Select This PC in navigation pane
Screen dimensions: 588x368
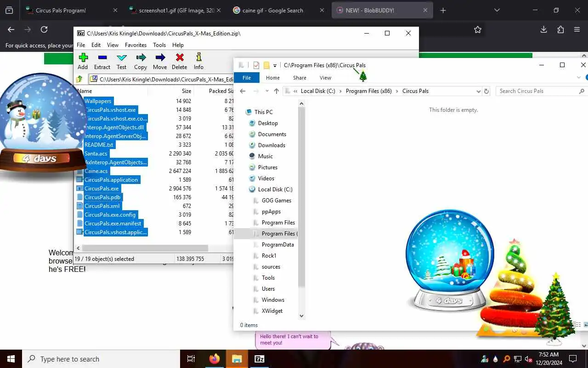coord(264,112)
